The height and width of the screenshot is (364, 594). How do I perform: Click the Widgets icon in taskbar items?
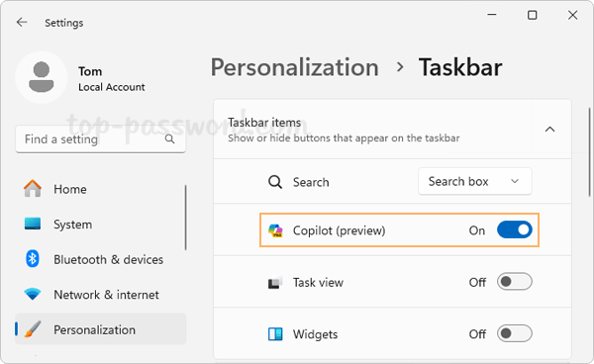275,334
